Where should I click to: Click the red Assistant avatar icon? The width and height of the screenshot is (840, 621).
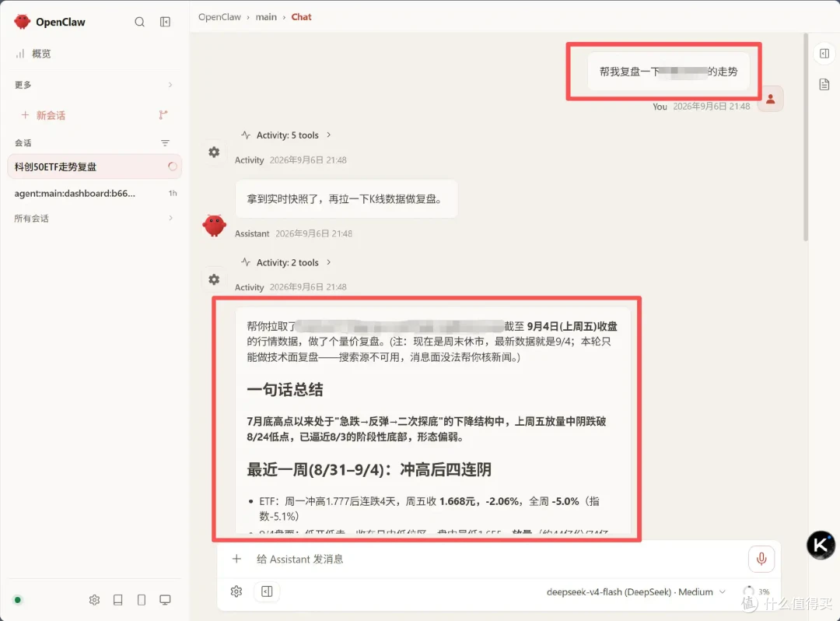[215, 226]
